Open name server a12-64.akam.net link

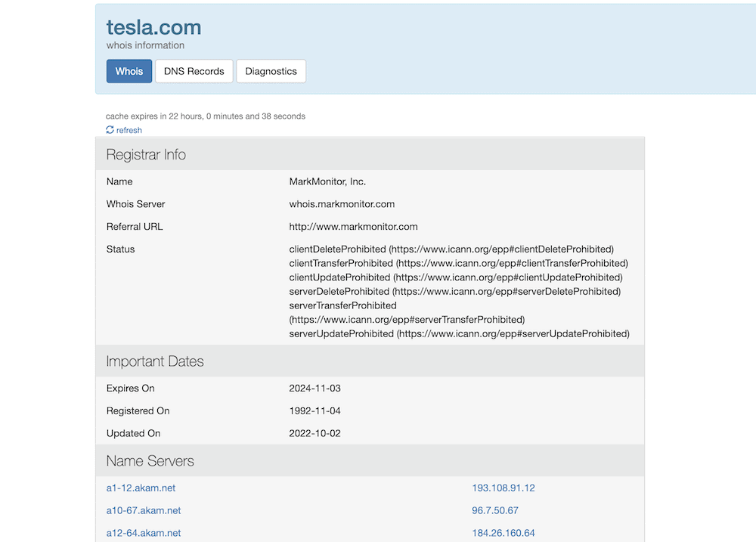[144, 534]
